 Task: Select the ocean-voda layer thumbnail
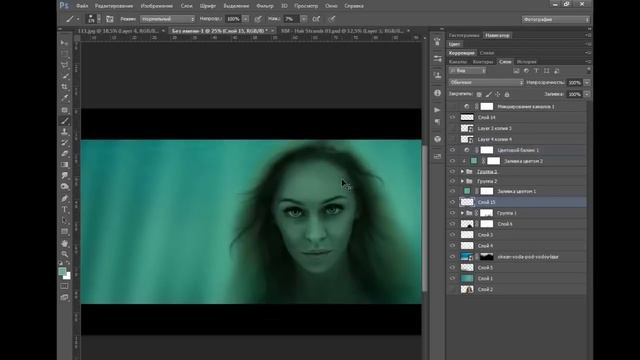tap(467, 257)
